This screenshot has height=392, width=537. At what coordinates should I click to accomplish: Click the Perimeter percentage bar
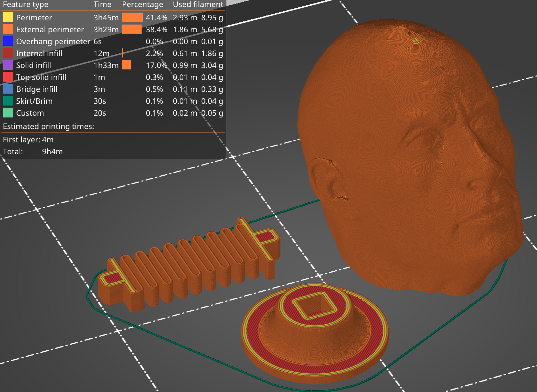132,17
